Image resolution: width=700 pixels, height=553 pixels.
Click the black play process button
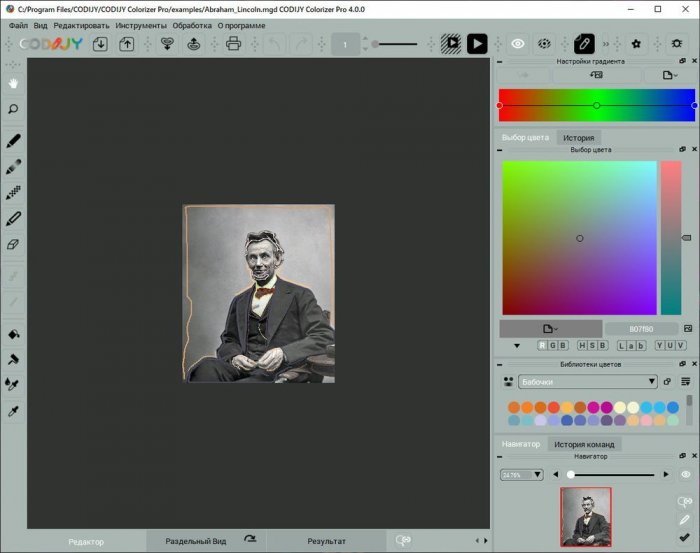coord(477,44)
